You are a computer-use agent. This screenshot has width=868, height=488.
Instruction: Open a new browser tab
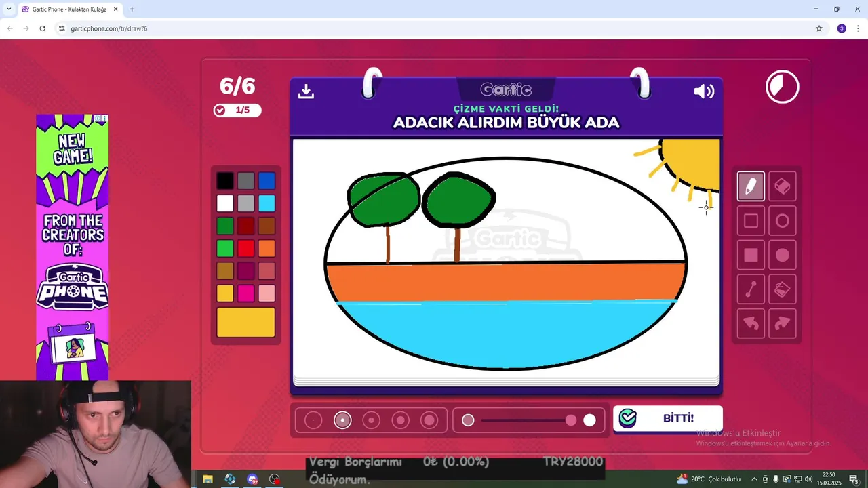[132, 9]
